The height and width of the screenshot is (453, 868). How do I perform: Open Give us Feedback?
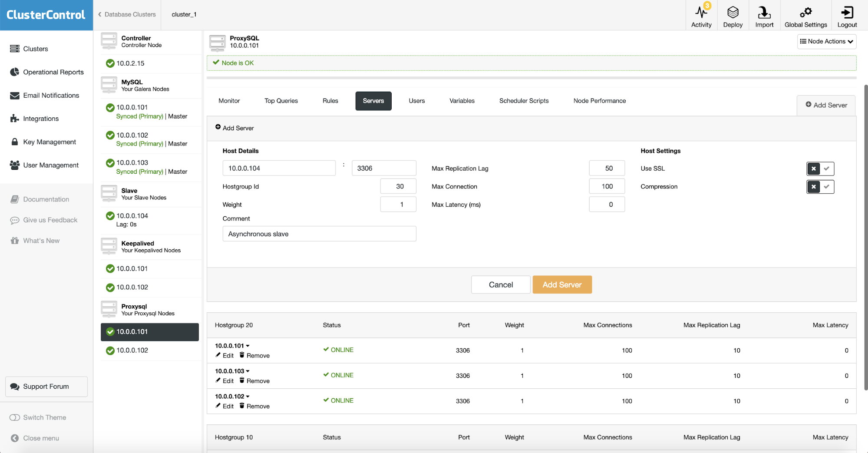44,220
